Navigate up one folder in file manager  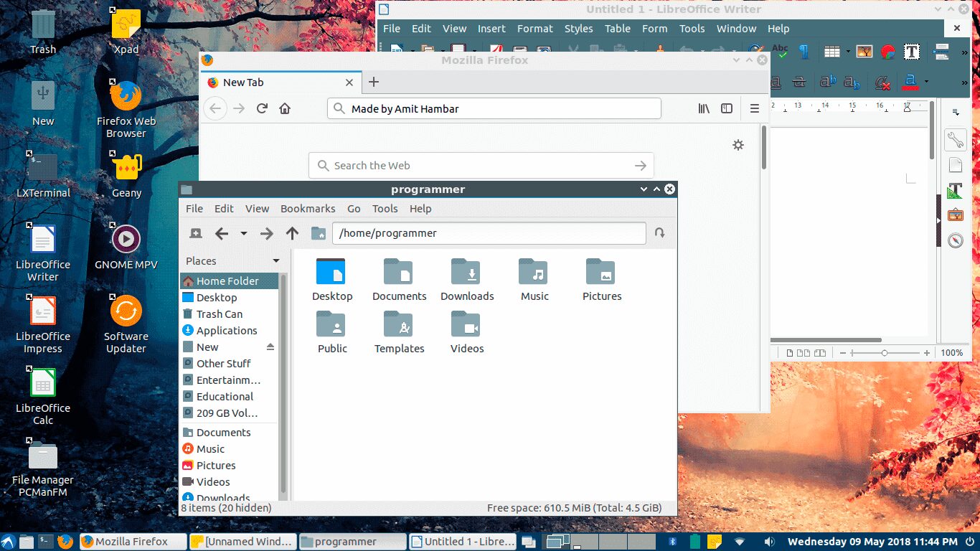[293, 233]
